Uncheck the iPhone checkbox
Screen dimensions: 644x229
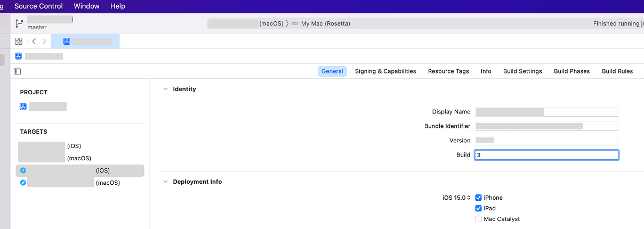478,198
